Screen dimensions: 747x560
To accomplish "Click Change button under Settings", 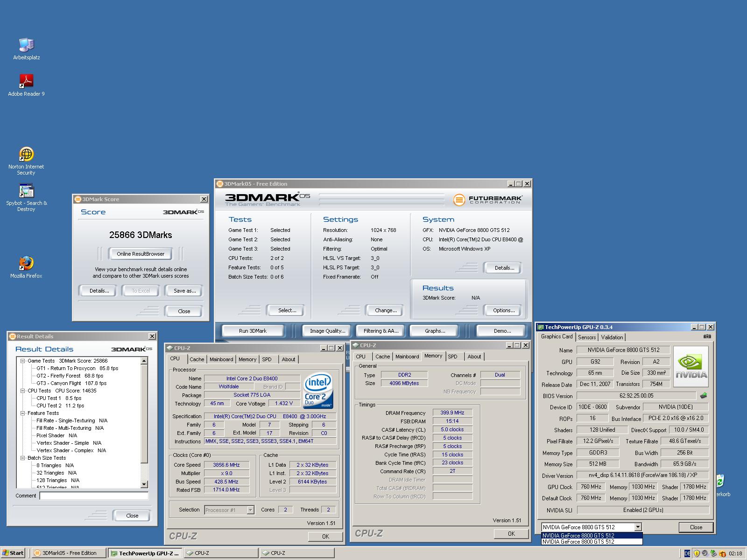I will 386,310.
